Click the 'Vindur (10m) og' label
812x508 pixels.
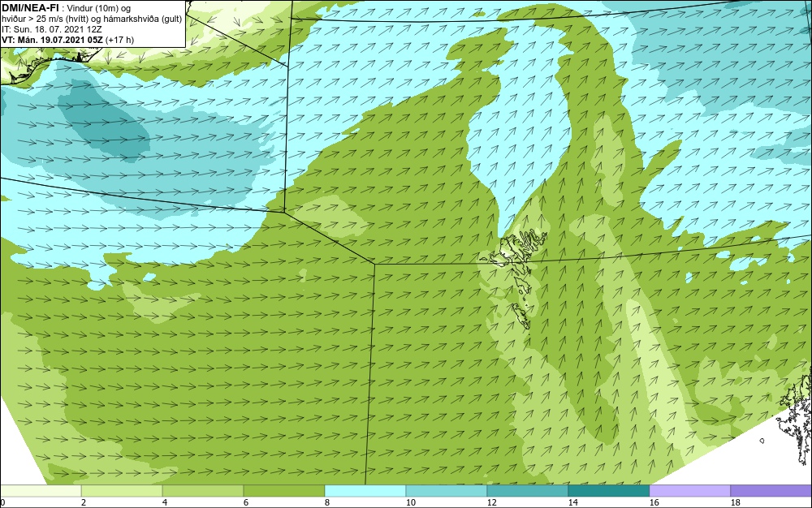point(99,8)
